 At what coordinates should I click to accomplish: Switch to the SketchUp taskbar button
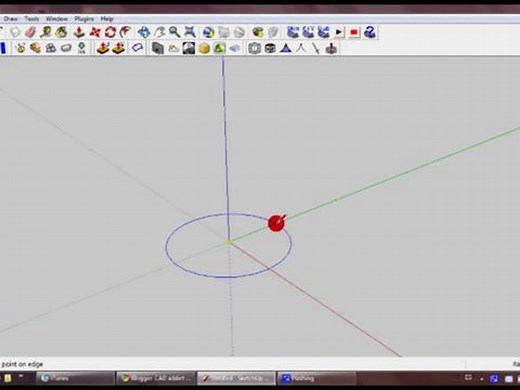pyautogui.click(x=236, y=378)
